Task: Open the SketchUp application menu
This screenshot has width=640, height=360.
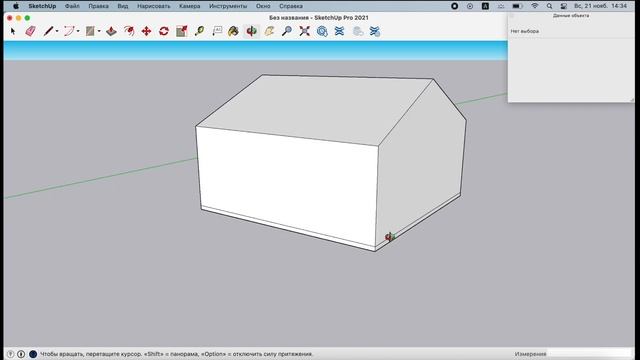Action: click(x=42, y=6)
